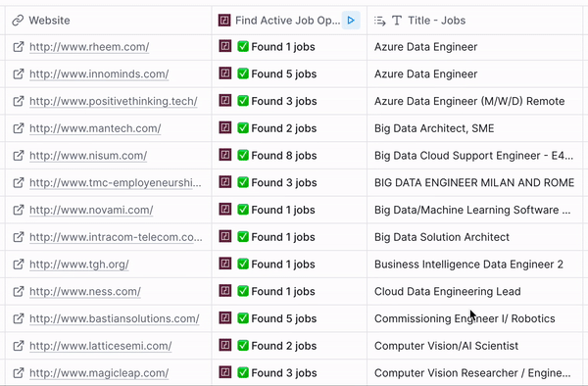The height and width of the screenshot is (386, 588).
Task: Click the maroon icon in Find Active Job header
Action: click(224, 21)
